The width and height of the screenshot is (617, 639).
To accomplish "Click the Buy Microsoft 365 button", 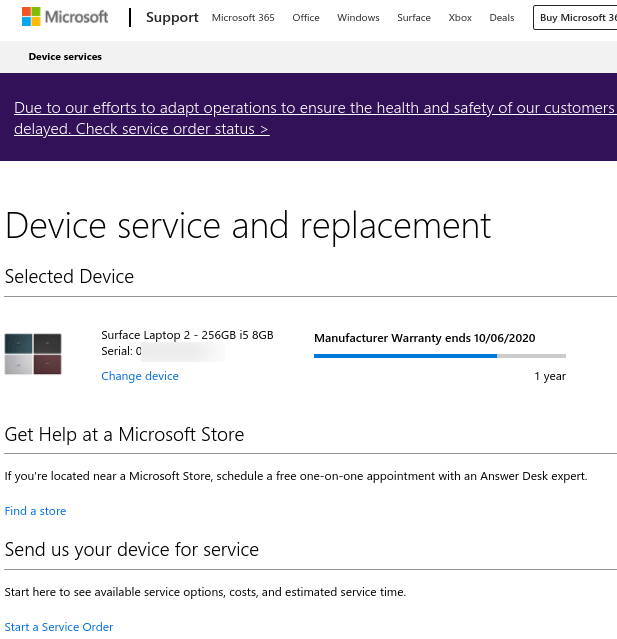I will pyautogui.click(x=575, y=18).
